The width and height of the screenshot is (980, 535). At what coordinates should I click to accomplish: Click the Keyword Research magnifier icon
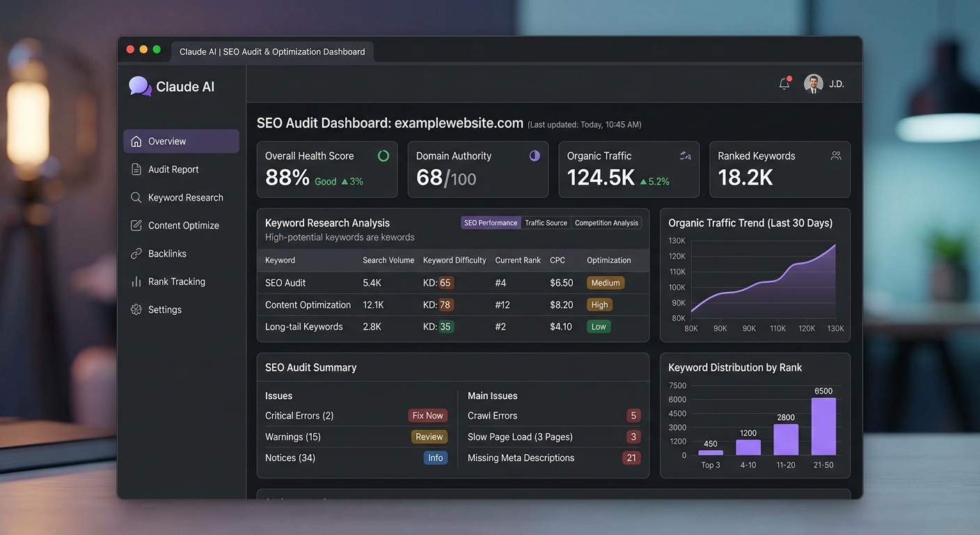[x=136, y=197]
